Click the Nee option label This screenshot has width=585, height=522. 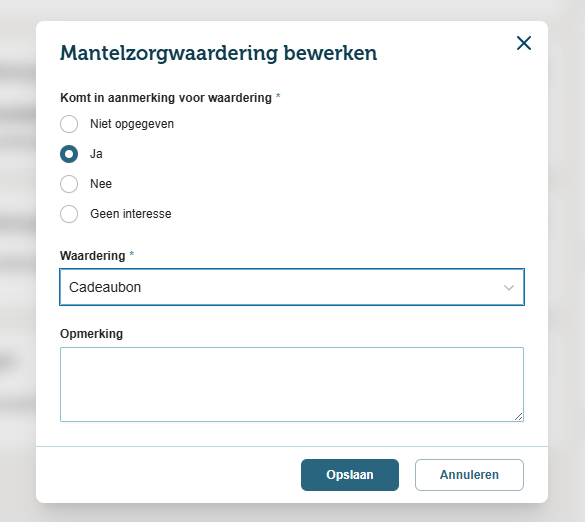point(101,184)
